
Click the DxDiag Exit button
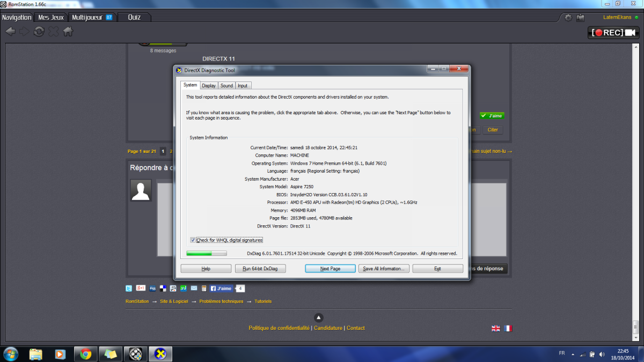click(x=437, y=269)
